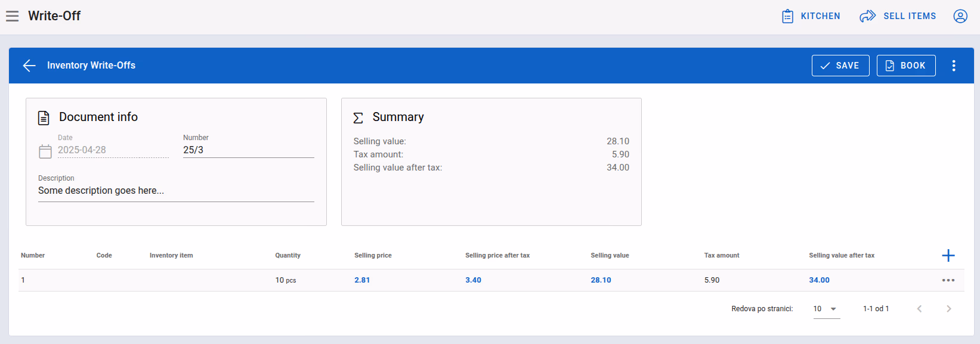The height and width of the screenshot is (344, 980).
Task: Go to Sell Items
Action: coord(898,16)
